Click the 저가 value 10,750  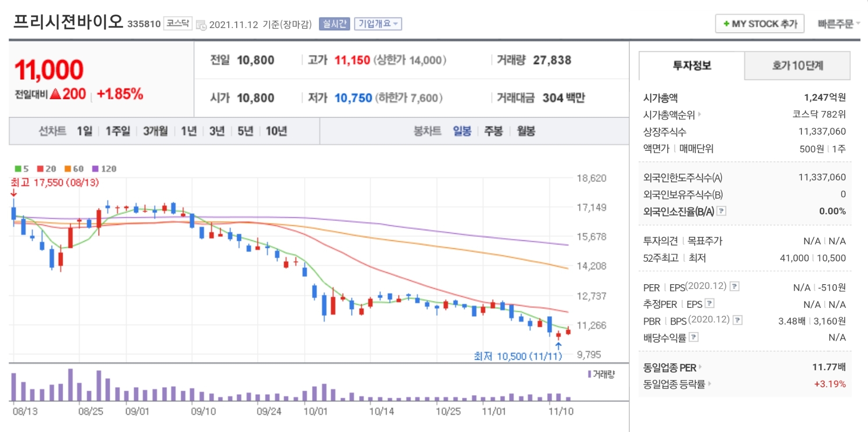[353, 98]
